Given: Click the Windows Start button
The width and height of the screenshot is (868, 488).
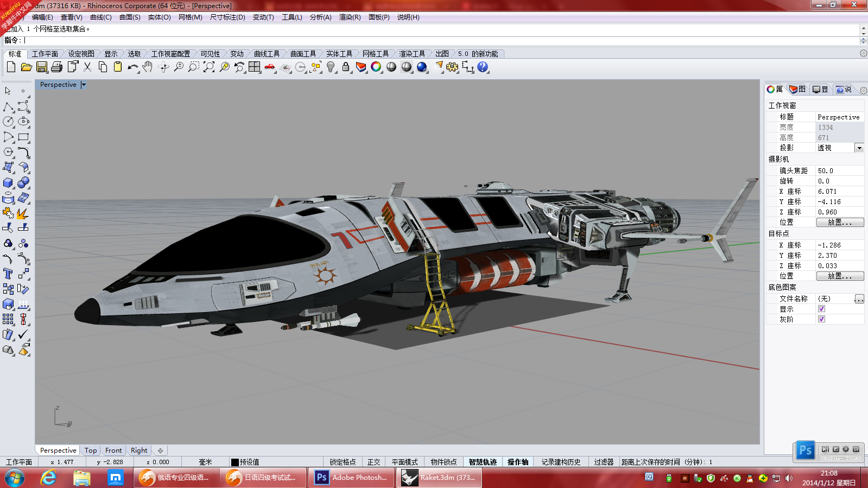Looking at the screenshot, I should click(15, 478).
